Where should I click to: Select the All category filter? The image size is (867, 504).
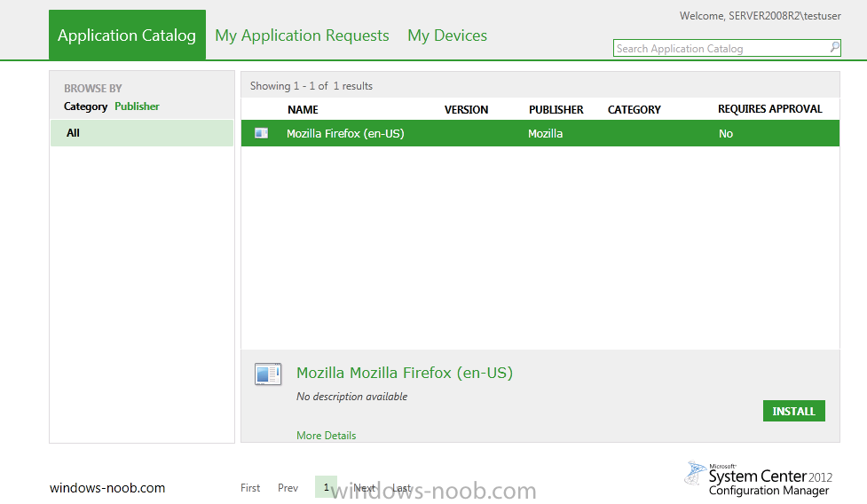pos(142,133)
